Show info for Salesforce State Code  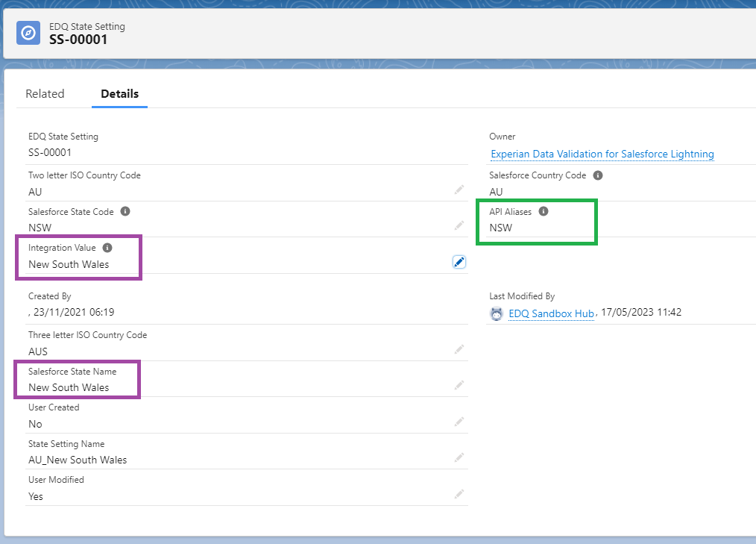point(125,211)
